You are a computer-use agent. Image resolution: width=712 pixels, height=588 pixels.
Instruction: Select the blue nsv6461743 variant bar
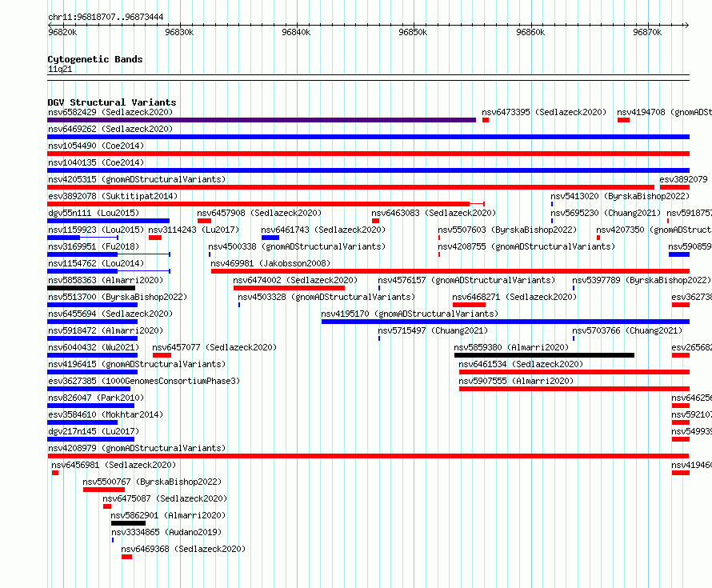270,238
